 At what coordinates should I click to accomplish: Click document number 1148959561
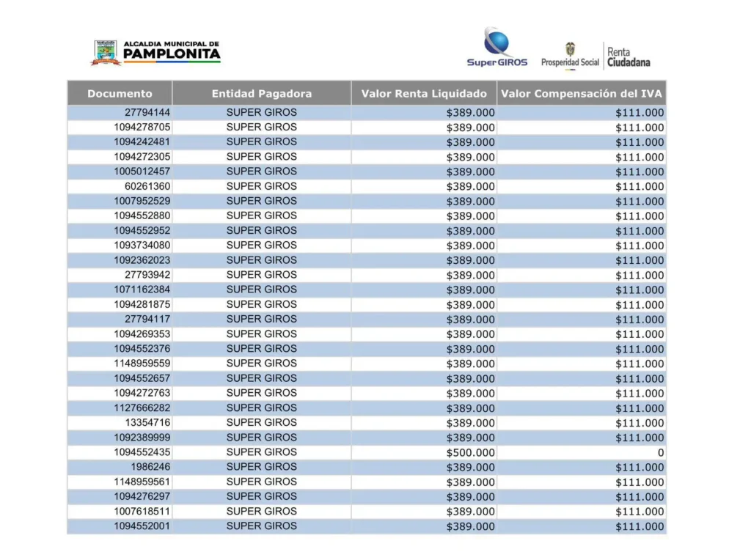[x=142, y=482]
